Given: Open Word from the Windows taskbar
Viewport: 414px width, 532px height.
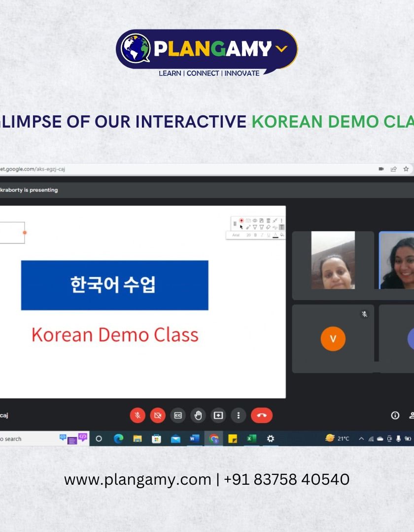Looking at the screenshot, I should 195,438.
